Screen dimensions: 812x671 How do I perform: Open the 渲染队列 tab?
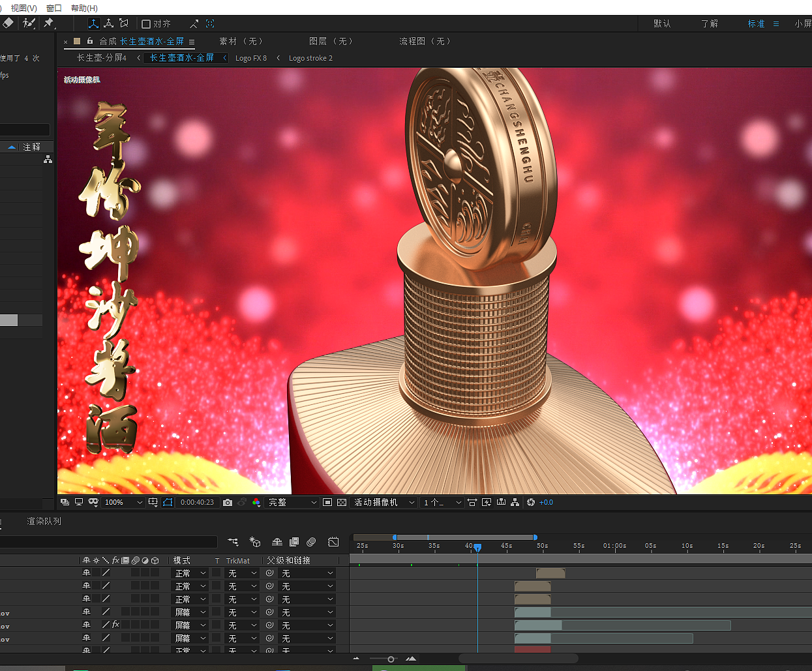click(44, 521)
